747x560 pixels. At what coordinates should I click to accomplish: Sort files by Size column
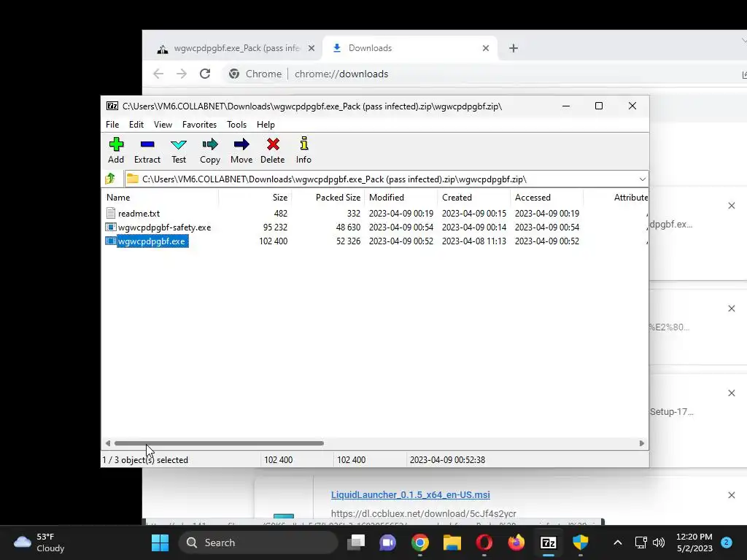(255, 197)
